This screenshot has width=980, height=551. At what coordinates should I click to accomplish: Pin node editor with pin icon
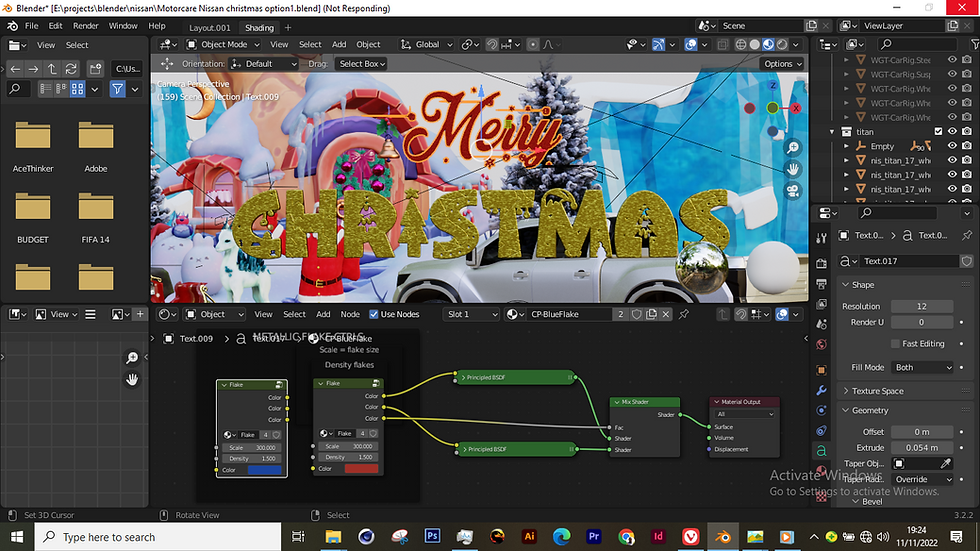point(684,314)
